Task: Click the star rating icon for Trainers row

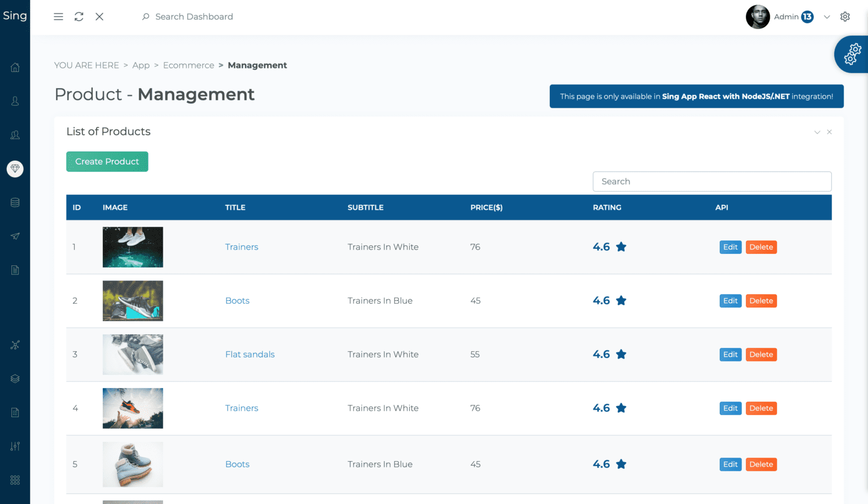Action: [x=621, y=247]
